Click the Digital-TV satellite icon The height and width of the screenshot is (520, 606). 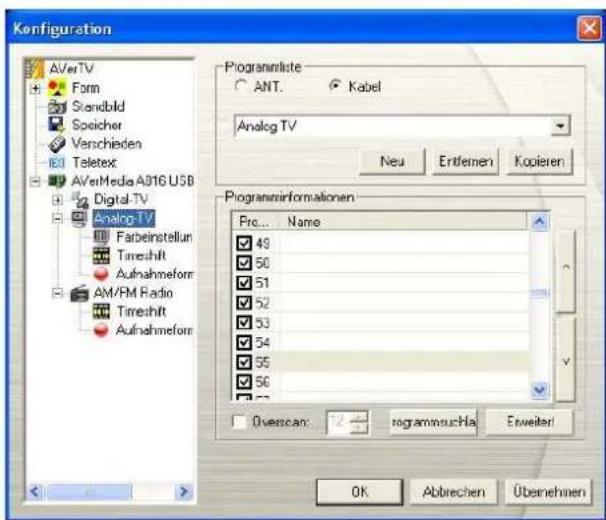[x=80, y=199]
